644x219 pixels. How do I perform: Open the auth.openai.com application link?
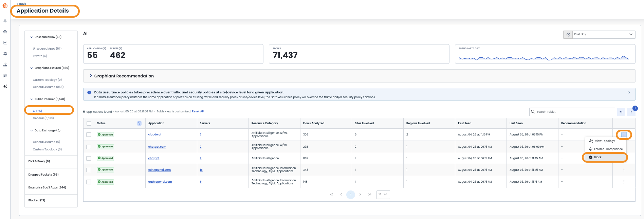click(x=160, y=182)
